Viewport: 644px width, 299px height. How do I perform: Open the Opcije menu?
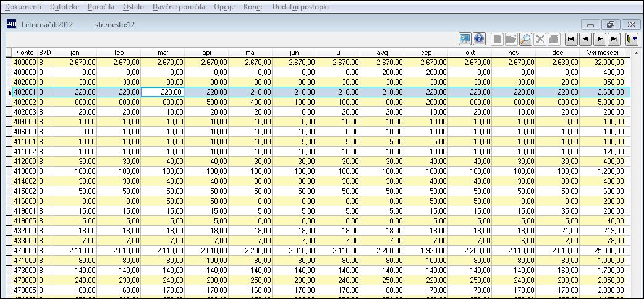224,7
